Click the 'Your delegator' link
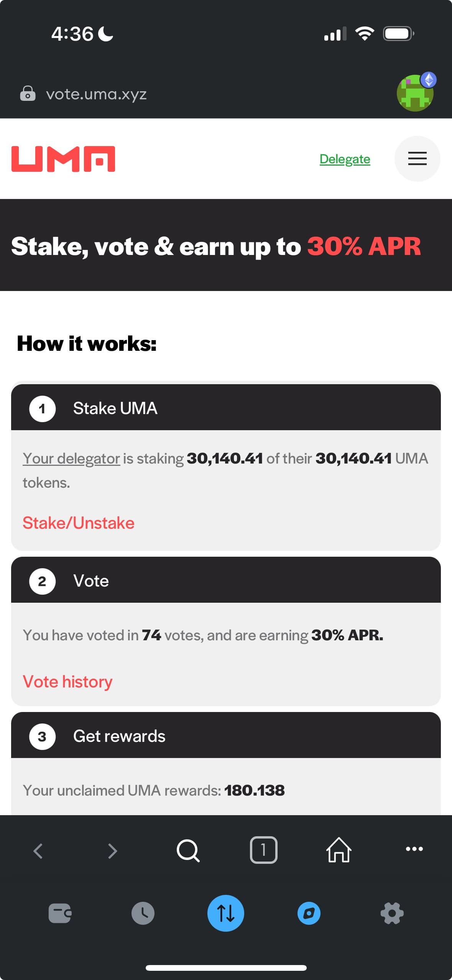Image resolution: width=452 pixels, height=980 pixels. point(71,459)
